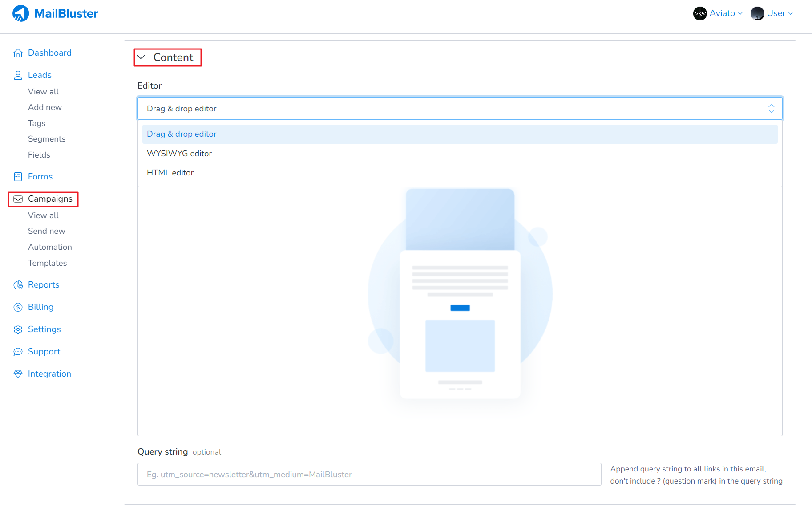
Task: Go to Leads View all
Action: tap(43, 92)
